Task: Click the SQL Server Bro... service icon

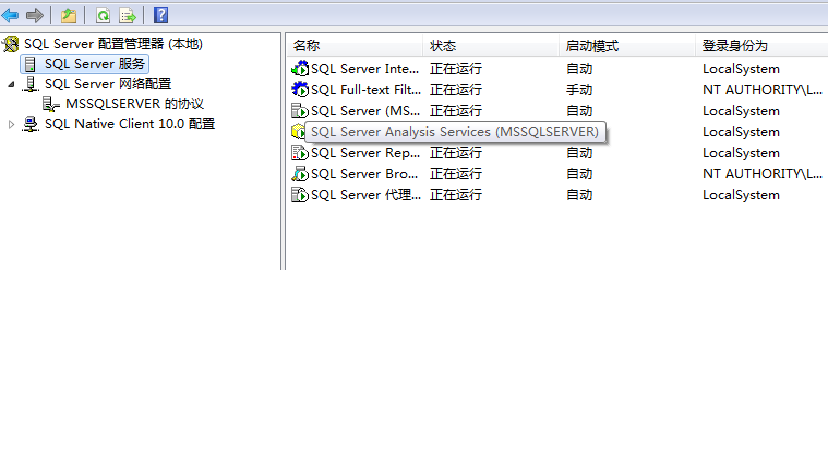Action: (x=300, y=174)
